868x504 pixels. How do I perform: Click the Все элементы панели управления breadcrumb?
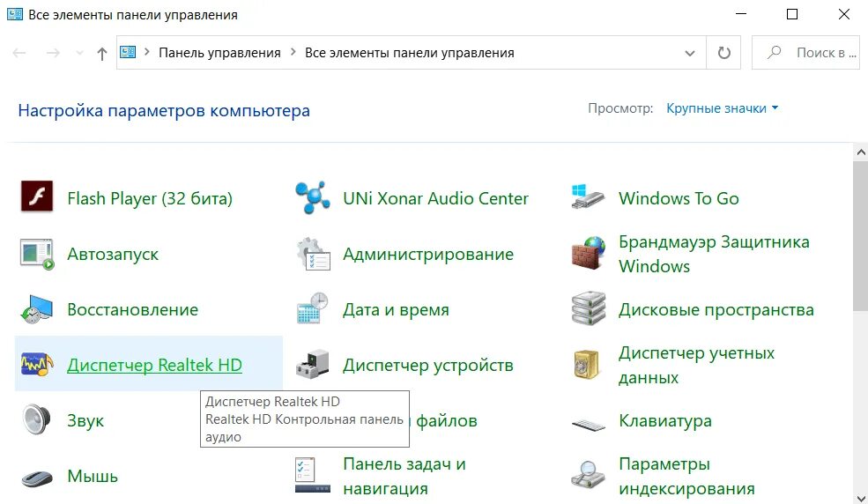[410, 53]
